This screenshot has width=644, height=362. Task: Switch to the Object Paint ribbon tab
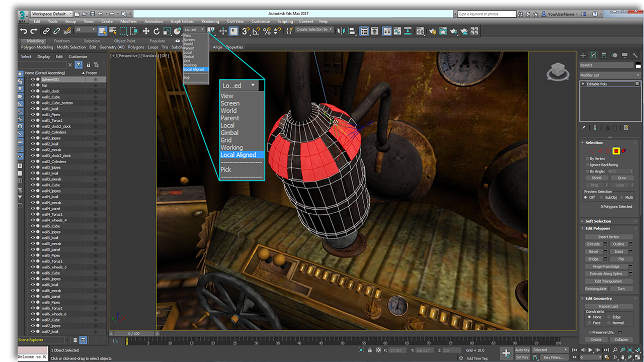click(x=125, y=41)
